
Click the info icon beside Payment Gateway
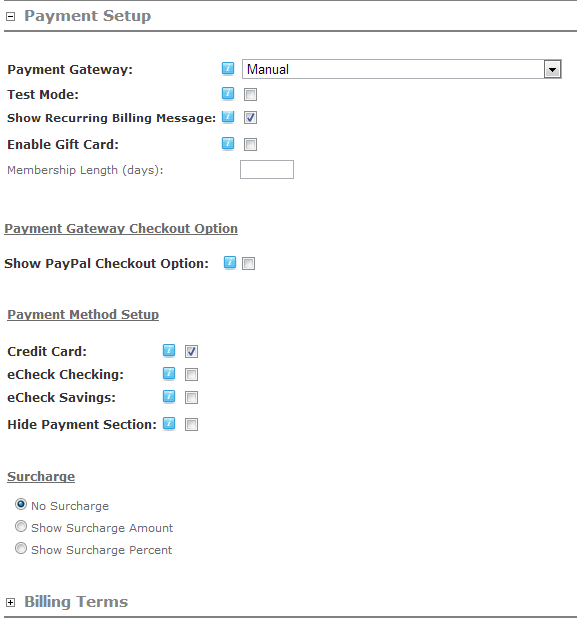point(228,69)
